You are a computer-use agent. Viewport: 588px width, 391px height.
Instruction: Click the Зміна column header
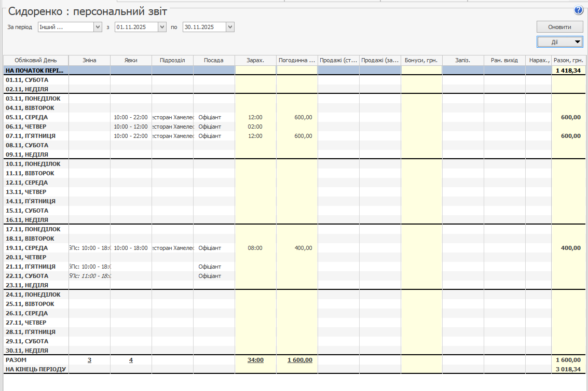[x=89, y=60]
